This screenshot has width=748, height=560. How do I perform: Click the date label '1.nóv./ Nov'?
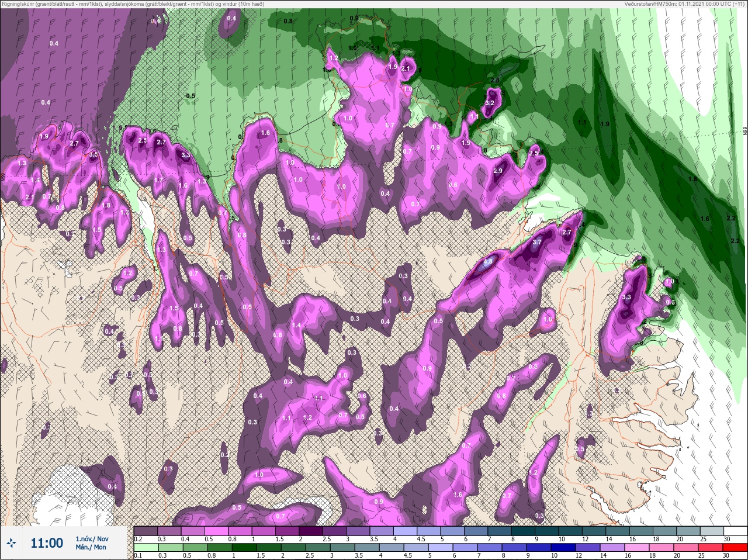point(92,539)
